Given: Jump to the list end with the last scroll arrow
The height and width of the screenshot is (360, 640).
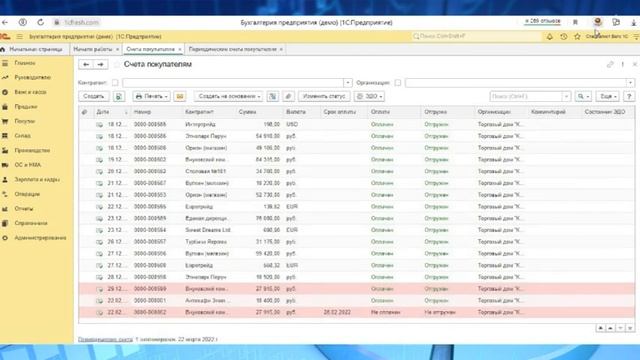Looking at the screenshot, I should click(630, 328).
